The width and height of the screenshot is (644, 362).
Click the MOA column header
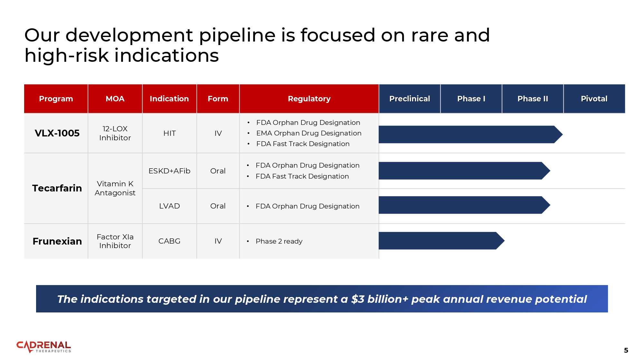pyautogui.click(x=115, y=99)
